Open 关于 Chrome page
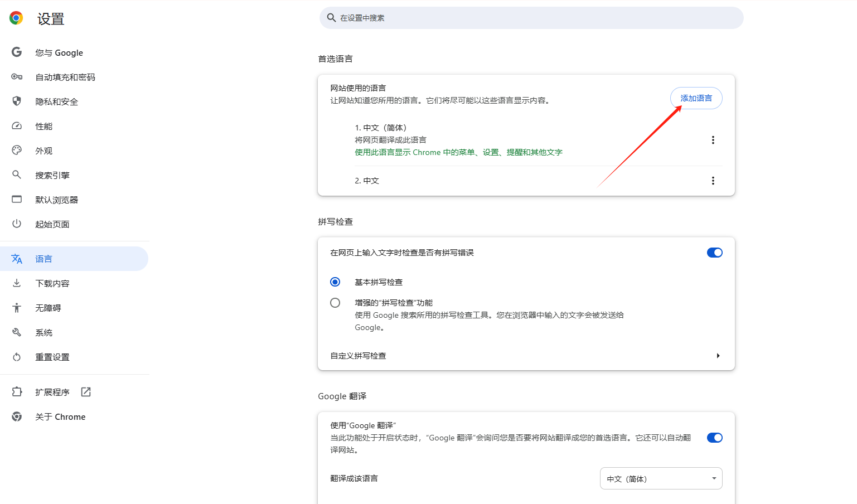 (74, 416)
